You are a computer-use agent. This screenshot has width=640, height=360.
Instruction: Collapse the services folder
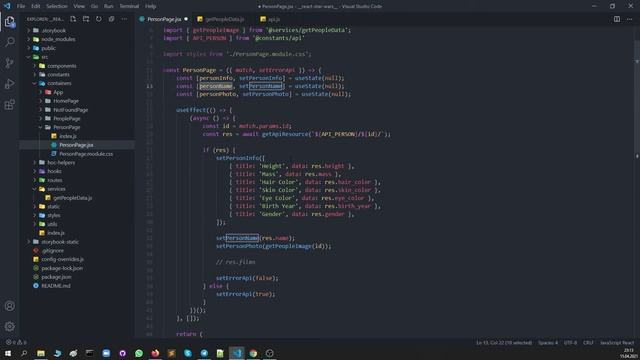(x=56, y=189)
